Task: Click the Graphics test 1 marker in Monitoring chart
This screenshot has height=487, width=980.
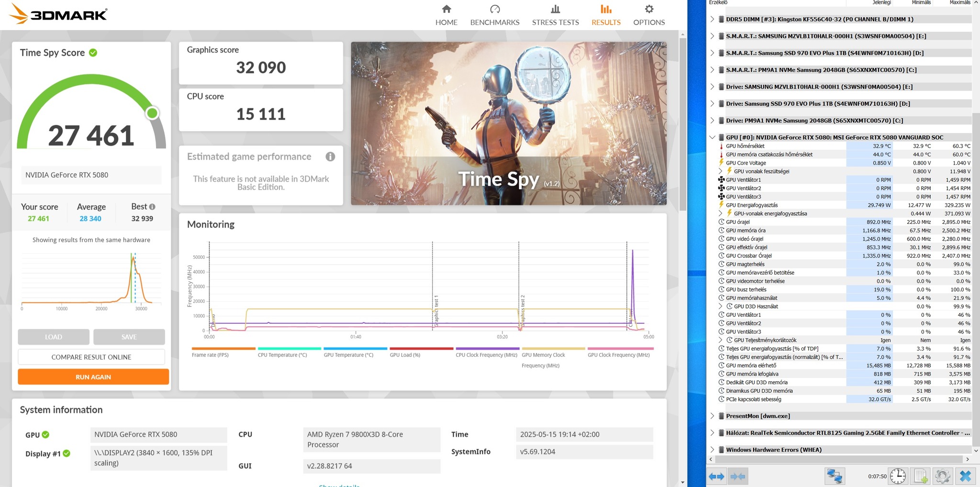Action: pyautogui.click(x=436, y=311)
